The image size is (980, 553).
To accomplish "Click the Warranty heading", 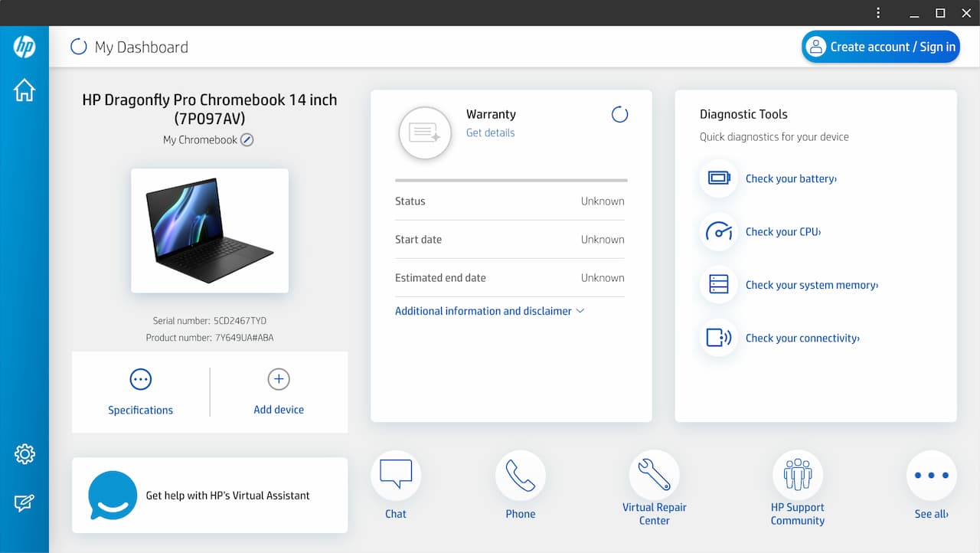I will click(491, 114).
